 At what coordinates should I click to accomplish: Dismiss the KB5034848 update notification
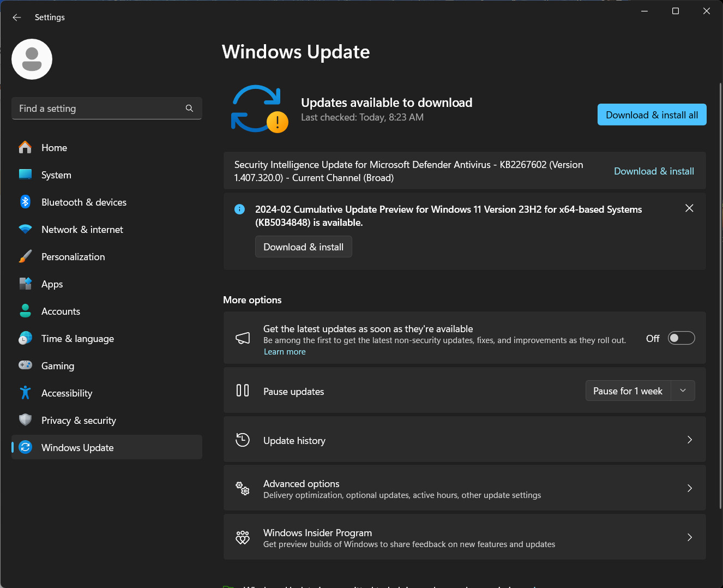pos(689,208)
